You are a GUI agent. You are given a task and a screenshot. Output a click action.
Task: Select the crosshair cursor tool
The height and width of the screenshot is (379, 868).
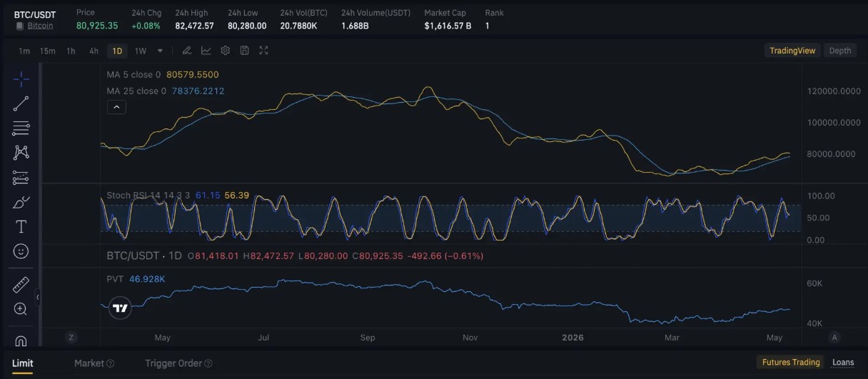pos(21,79)
